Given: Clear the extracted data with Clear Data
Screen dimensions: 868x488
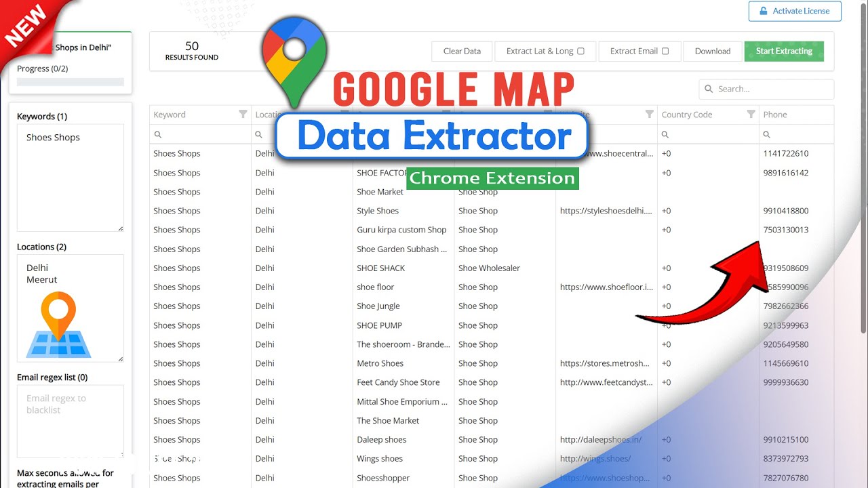Looking at the screenshot, I should tap(462, 51).
